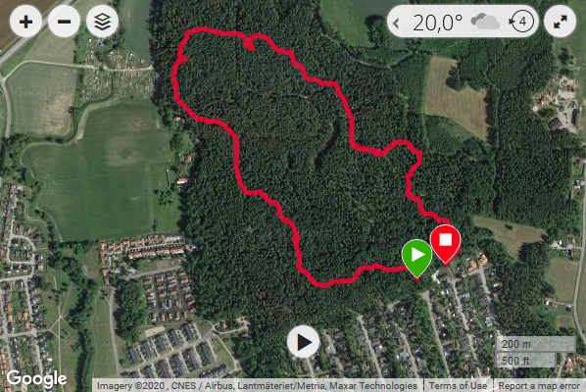Click Report a map error
This screenshot has width=586, height=392.
click(x=539, y=386)
